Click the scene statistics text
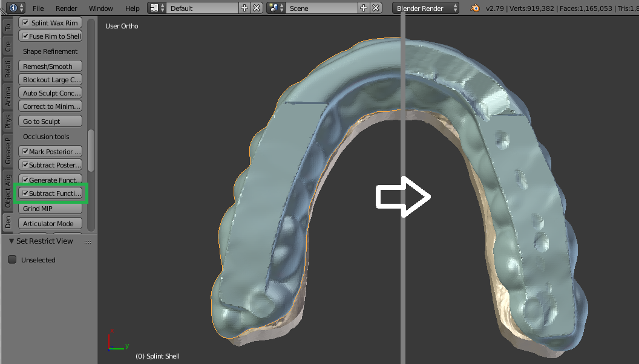 pos(562,8)
